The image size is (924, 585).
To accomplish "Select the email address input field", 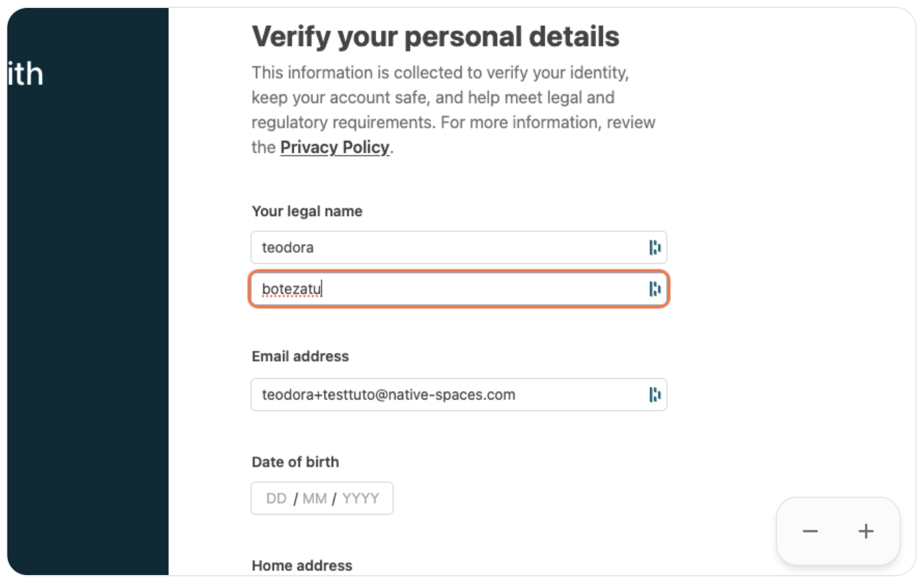I will click(445, 394).
